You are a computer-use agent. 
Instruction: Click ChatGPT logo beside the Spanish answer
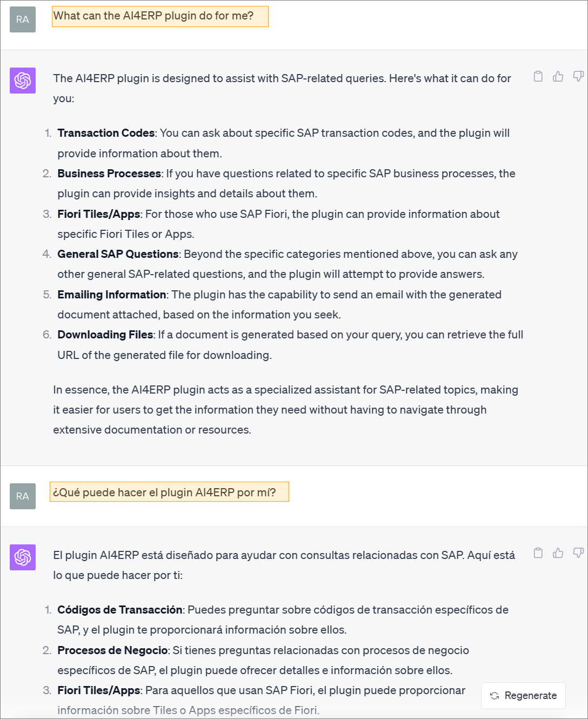click(x=23, y=557)
